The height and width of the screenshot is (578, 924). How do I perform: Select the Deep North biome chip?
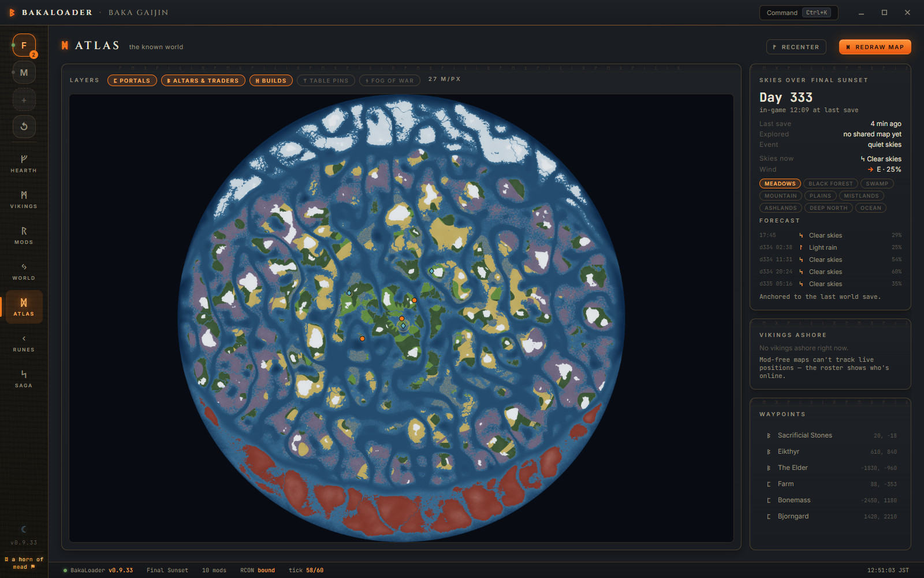829,208
